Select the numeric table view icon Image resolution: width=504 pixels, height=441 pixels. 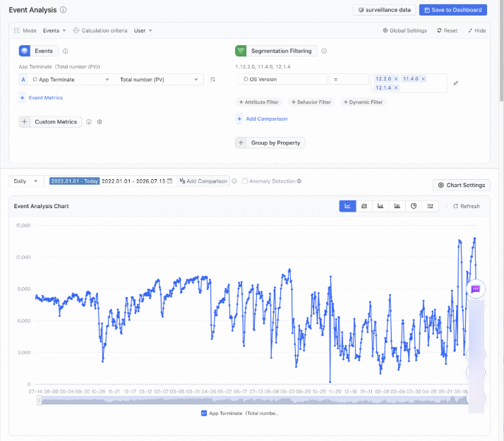(430, 206)
